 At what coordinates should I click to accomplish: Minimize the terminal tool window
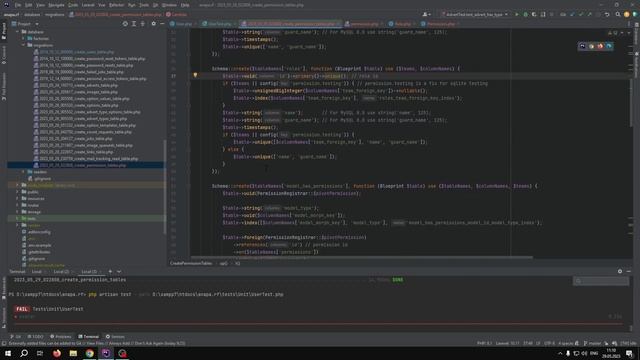(629, 271)
